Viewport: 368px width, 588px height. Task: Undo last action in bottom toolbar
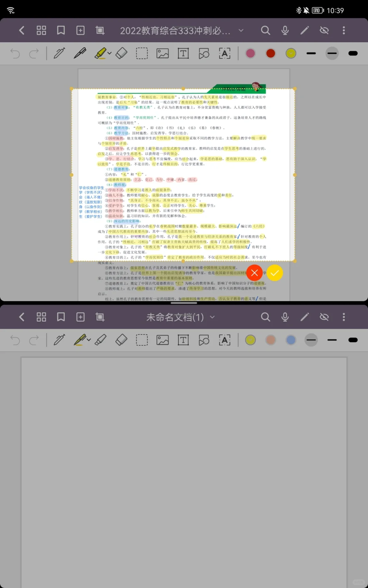pos(15,340)
